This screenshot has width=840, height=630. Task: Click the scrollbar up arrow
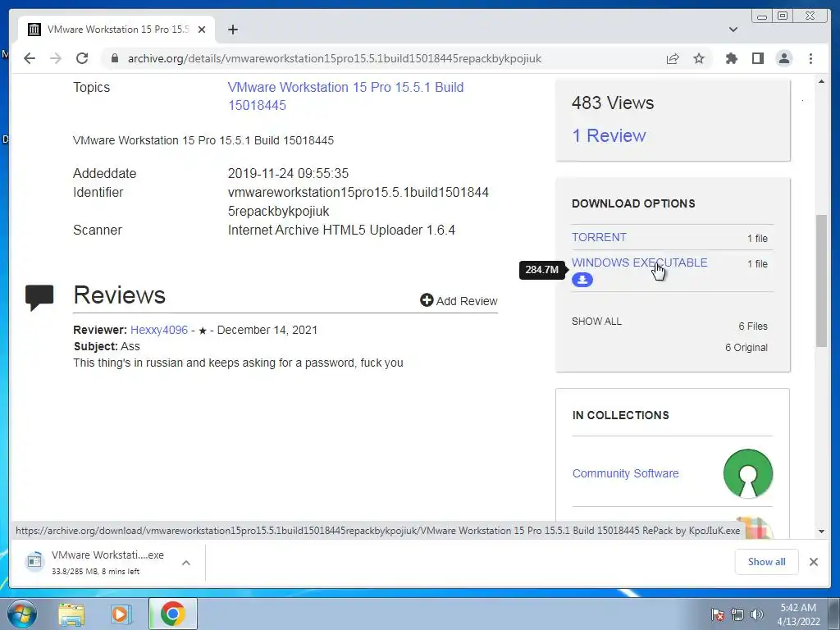(x=821, y=82)
